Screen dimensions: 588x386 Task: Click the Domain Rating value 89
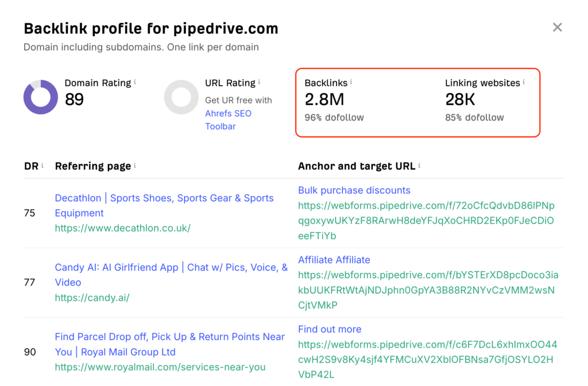click(x=74, y=100)
